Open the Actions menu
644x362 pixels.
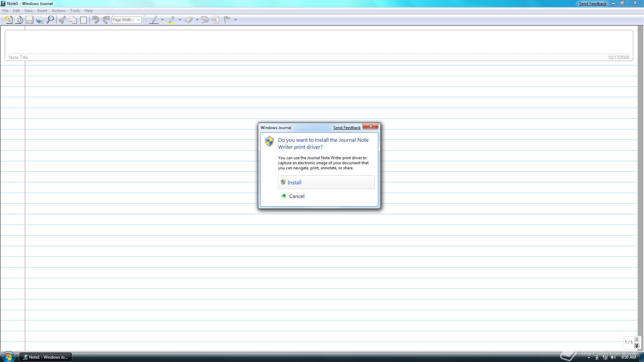(x=59, y=11)
